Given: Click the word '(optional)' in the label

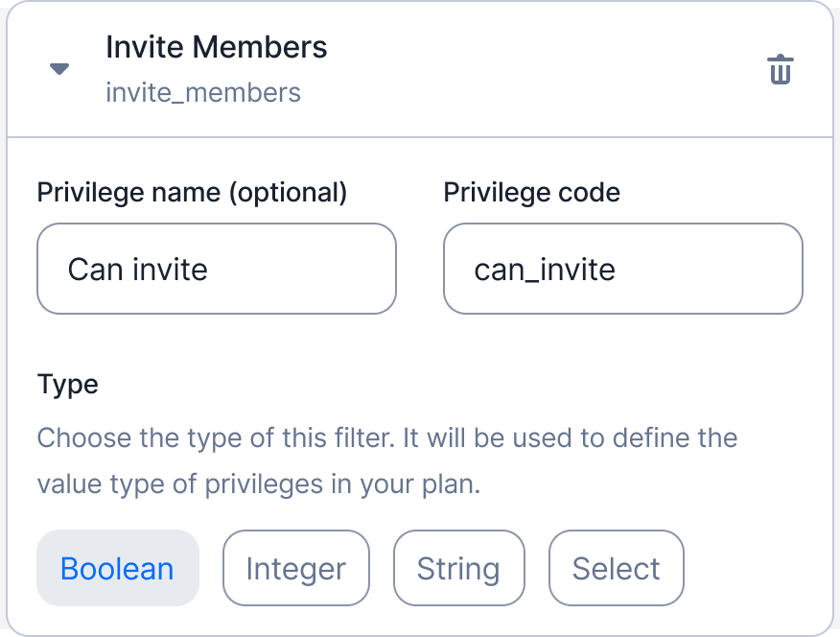Looking at the screenshot, I should tap(289, 192).
